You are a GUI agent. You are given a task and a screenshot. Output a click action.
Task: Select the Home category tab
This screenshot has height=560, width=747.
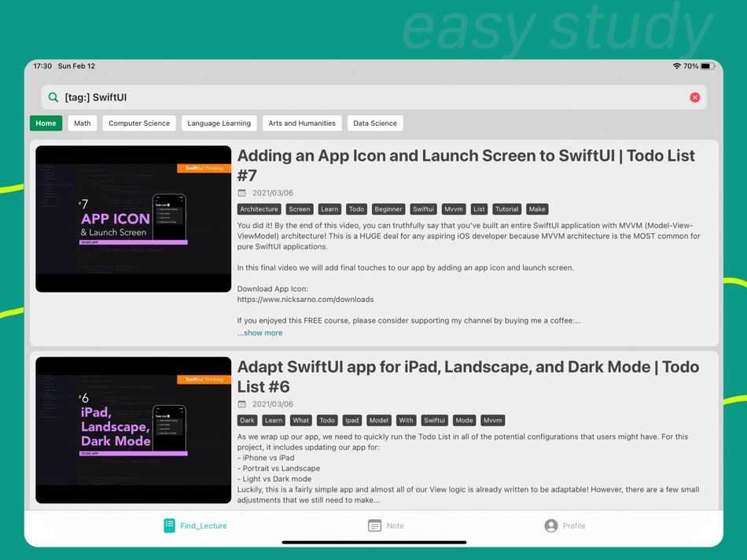[46, 123]
